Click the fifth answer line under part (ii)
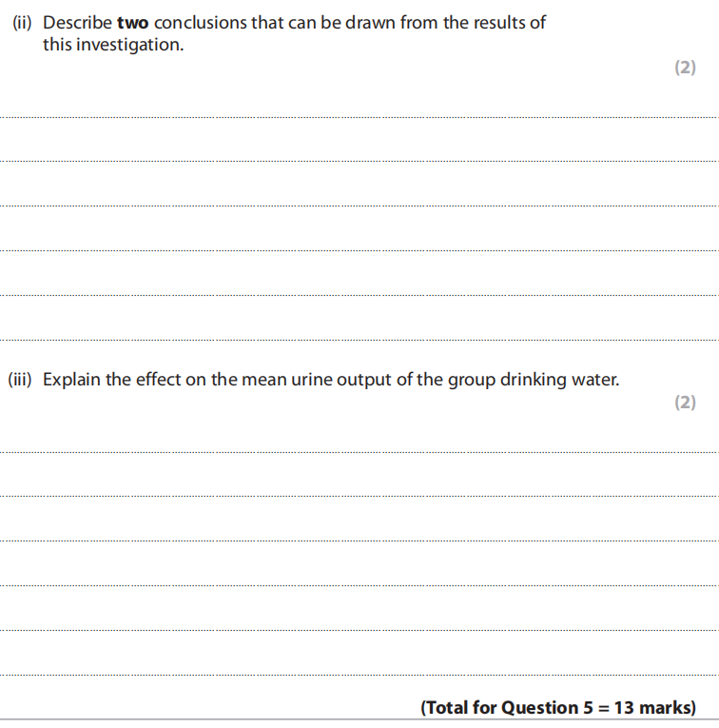 [359, 295]
